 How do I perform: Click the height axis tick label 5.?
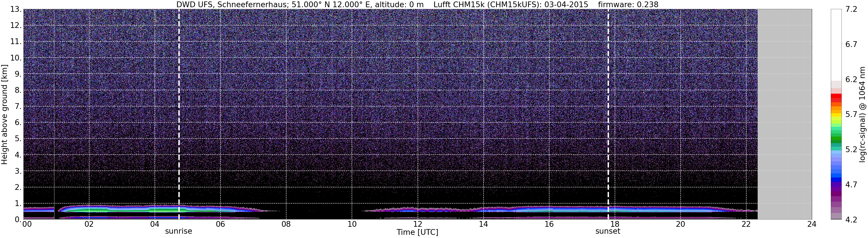pos(18,139)
